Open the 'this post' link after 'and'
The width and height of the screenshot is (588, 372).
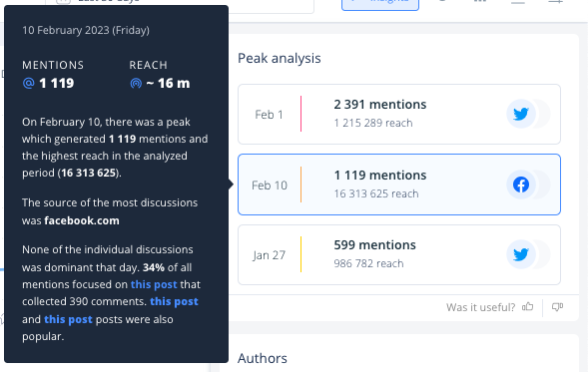click(68, 319)
